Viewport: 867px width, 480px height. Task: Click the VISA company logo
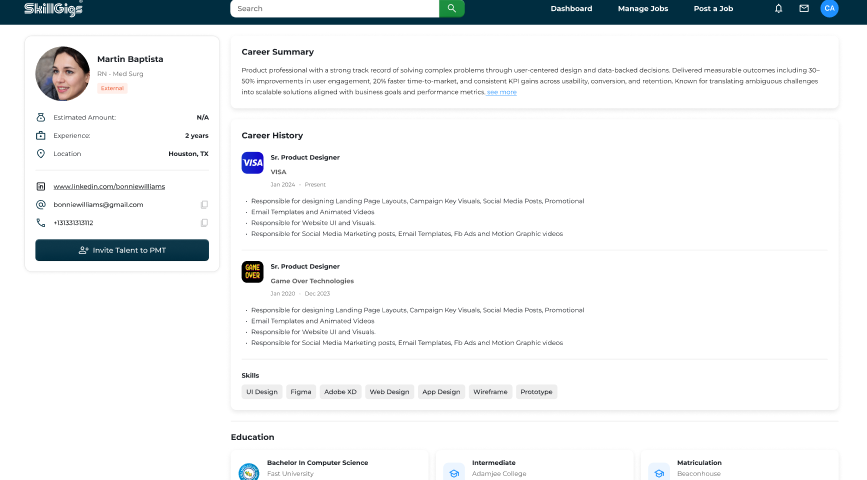click(x=253, y=163)
